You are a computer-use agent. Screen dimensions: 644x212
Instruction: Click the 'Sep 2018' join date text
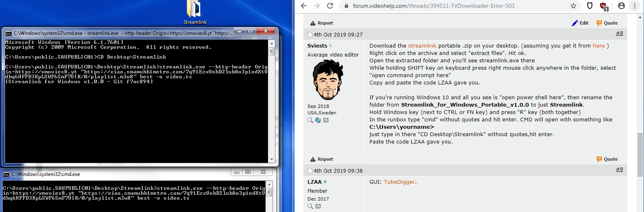tap(318, 106)
